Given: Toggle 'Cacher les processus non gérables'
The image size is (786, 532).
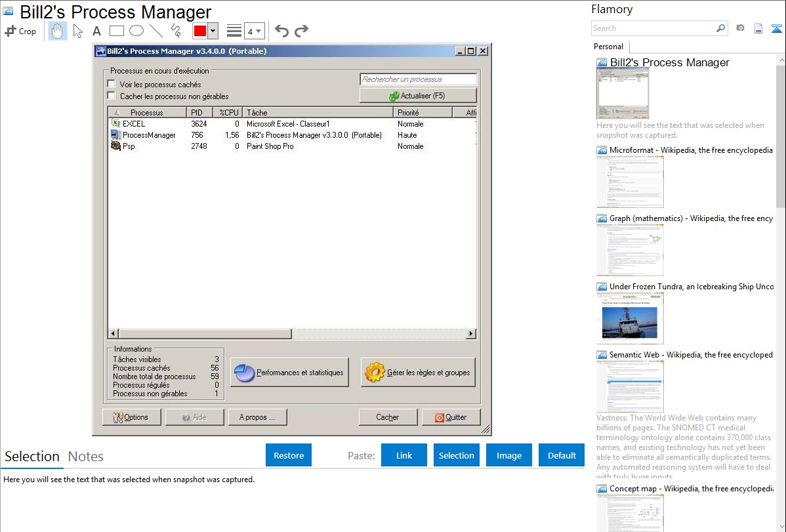Looking at the screenshot, I should click(x=111, y=96).
